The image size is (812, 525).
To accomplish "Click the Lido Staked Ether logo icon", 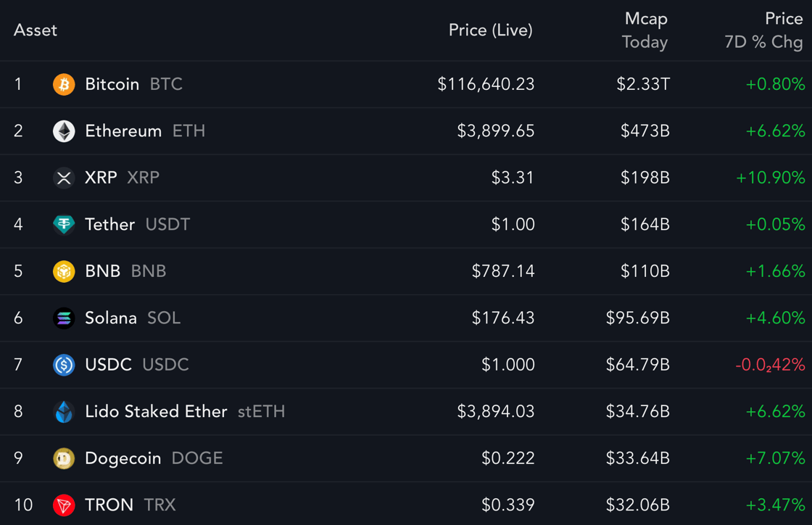I will pos(64,412).
